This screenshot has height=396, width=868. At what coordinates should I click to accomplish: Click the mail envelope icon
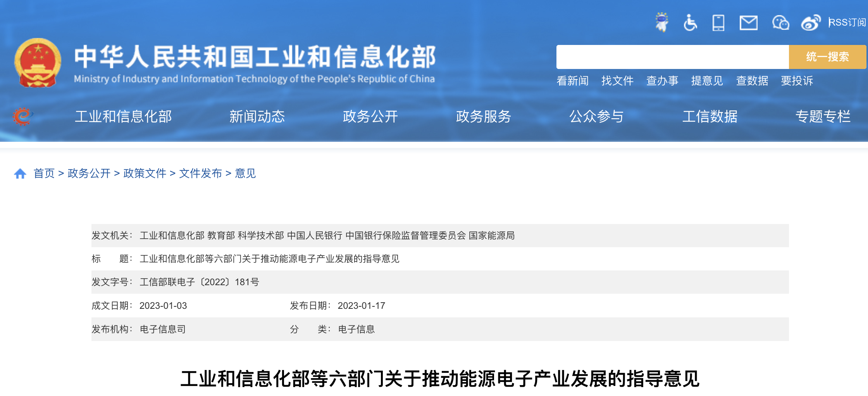pos(749,23)
